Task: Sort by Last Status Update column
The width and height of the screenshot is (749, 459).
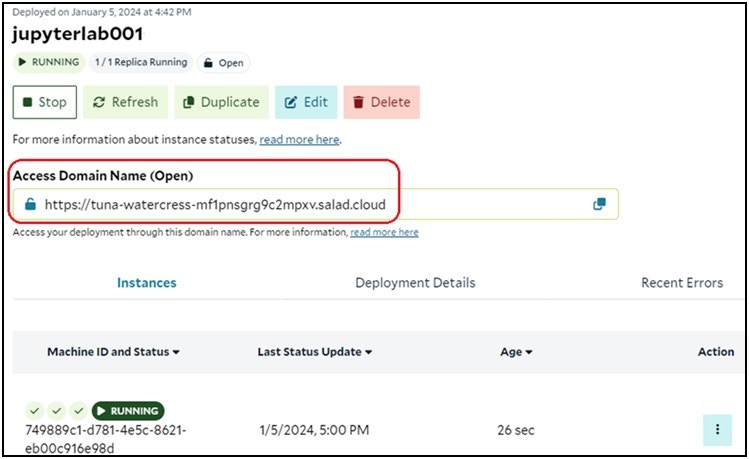Action: pyautogui.click(x=315, y=352)
